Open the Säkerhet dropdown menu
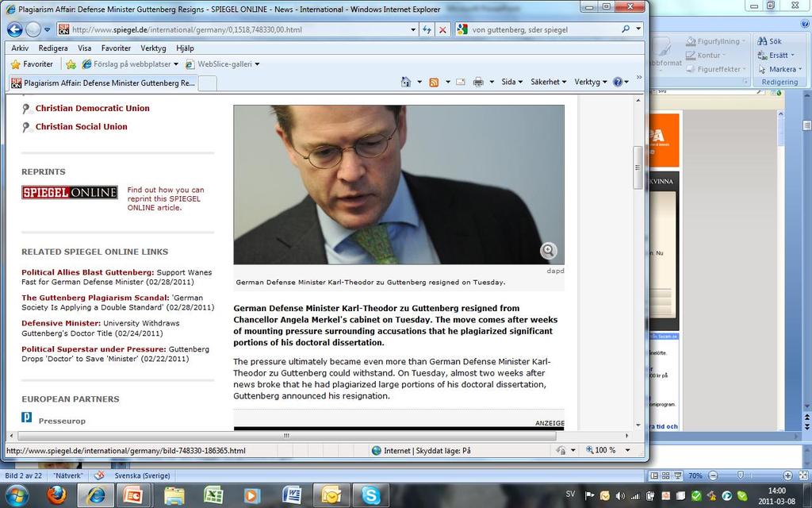The height and width of the screenshot is (508, 812). (549, 82)
